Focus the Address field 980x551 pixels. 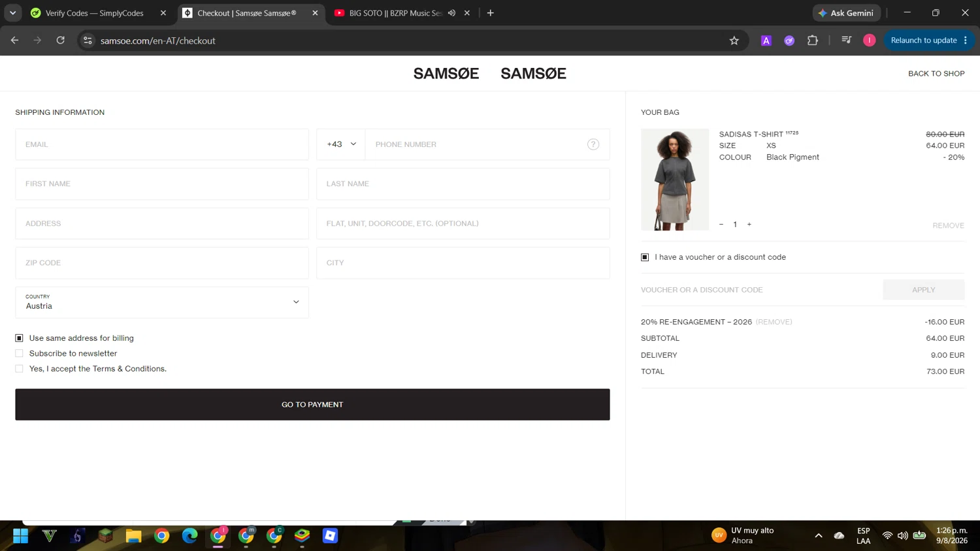tap(162, 223)
